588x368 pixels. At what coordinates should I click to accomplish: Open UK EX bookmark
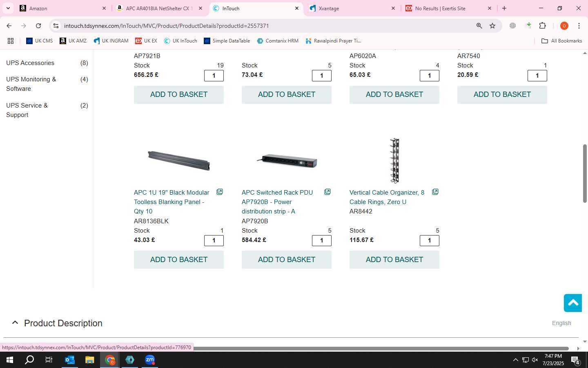coord(146,41)
